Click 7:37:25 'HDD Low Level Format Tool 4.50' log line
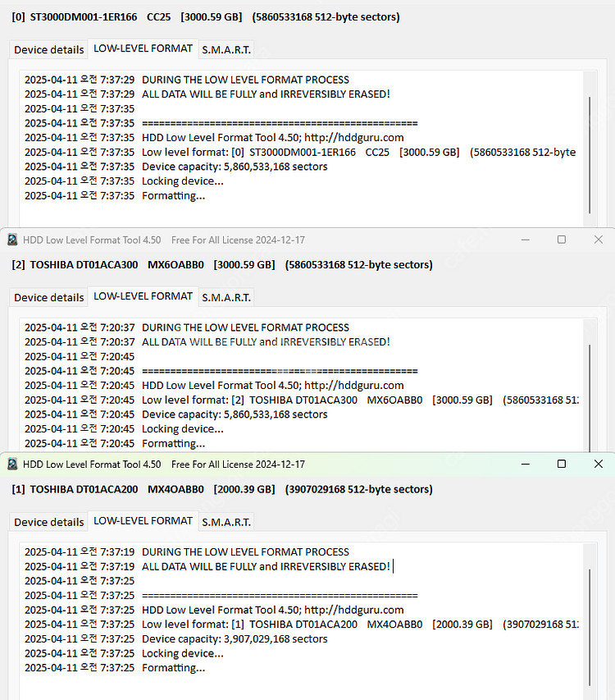Image resolution: width=615 pixels, height=700 pixels. [214, 610]
